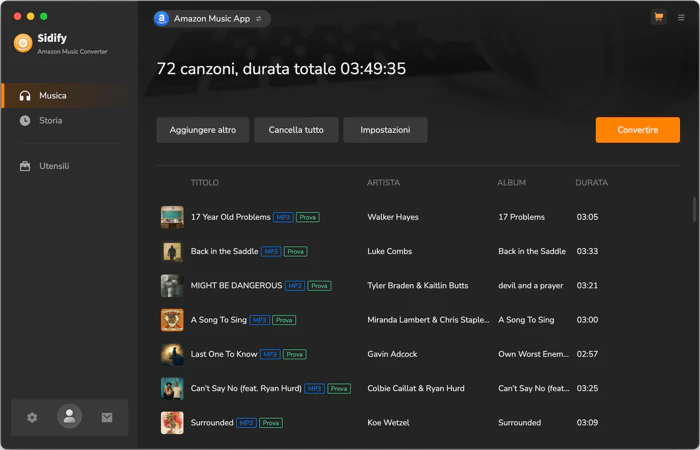
Task: Select Can't Say No album thumbnail
Action: (172, 388)
